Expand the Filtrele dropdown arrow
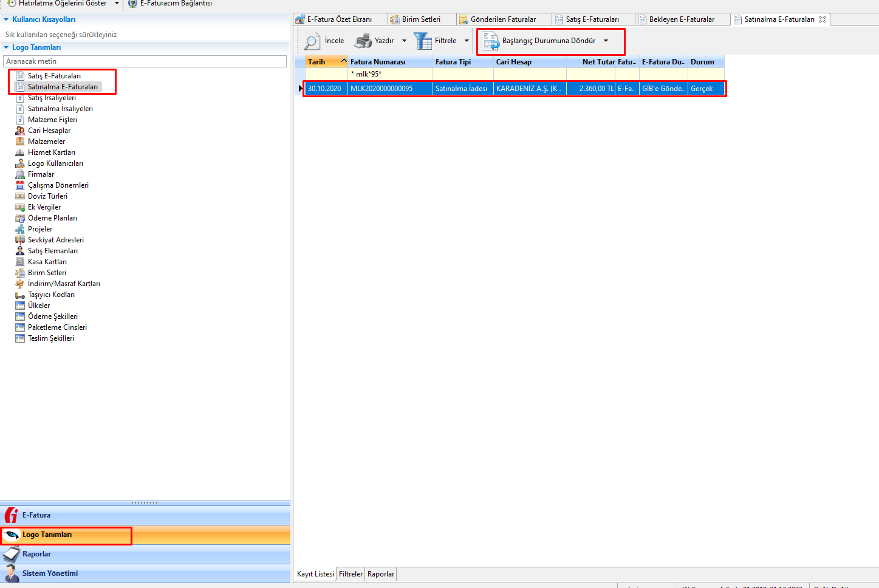The image size is (879, 588). (467, 41)
